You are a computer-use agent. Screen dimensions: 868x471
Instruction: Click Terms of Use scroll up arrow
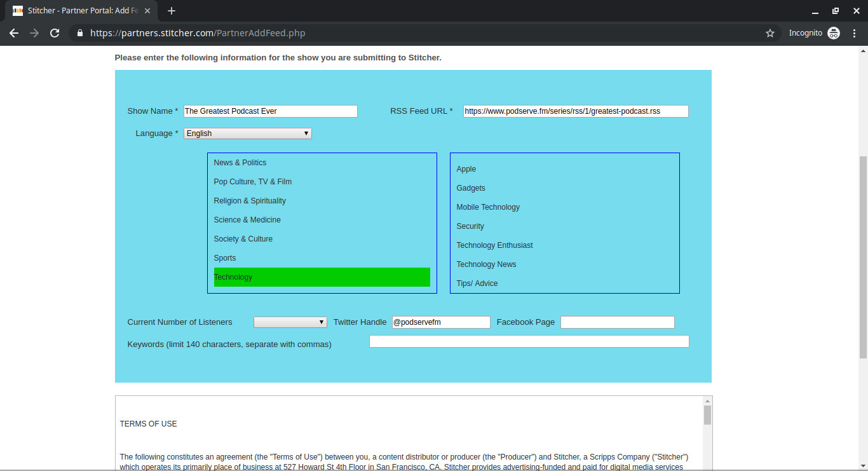click(707, 401)
